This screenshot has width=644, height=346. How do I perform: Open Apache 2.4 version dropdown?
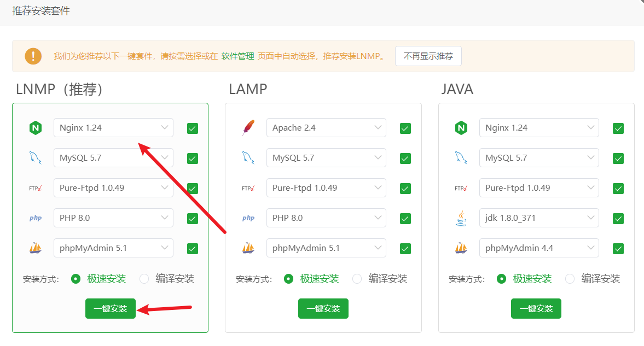[326, 128]
